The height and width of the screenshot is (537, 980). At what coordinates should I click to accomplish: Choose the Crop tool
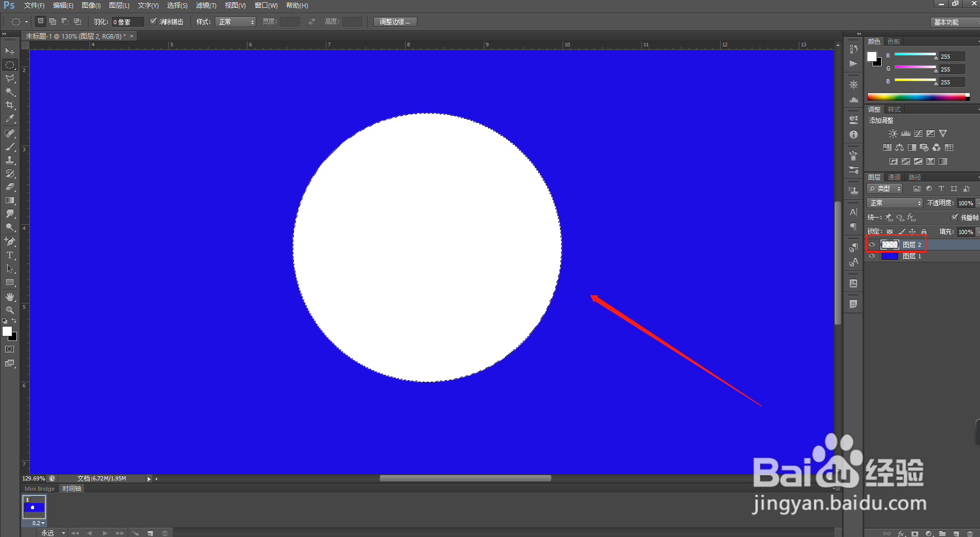(x=10, y=105)
